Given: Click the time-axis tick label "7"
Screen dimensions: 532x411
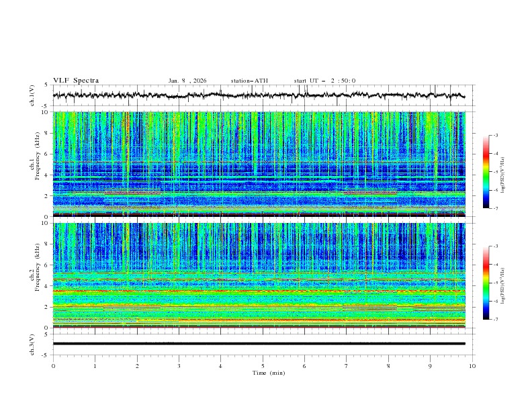Looking at the screenshot, I should 346,366.
